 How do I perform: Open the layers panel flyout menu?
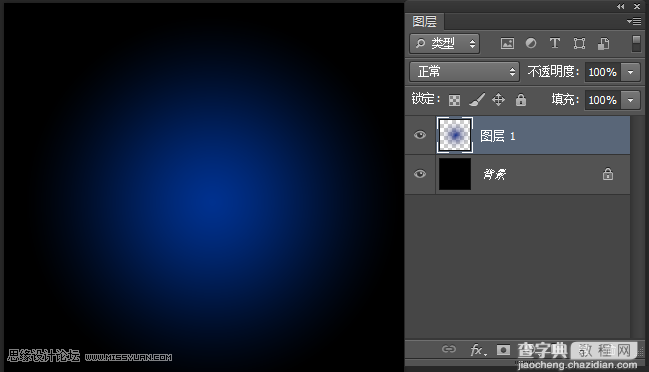(x=634, y=21)
